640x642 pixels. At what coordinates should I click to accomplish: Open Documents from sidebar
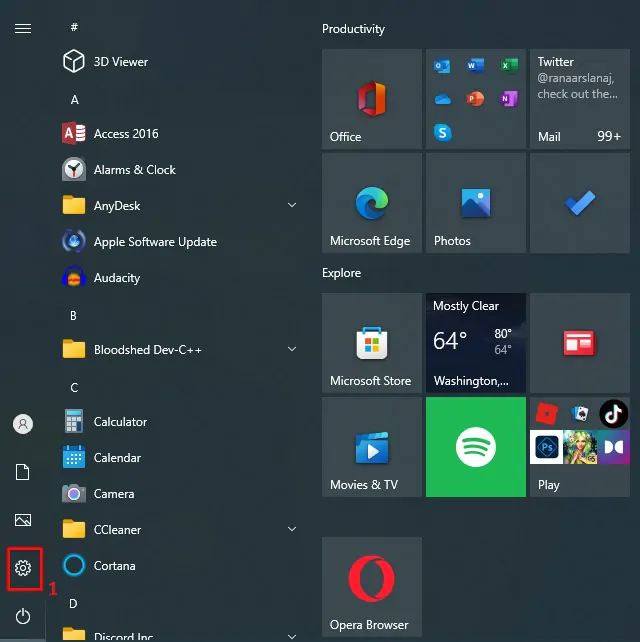tap(23, 472)
